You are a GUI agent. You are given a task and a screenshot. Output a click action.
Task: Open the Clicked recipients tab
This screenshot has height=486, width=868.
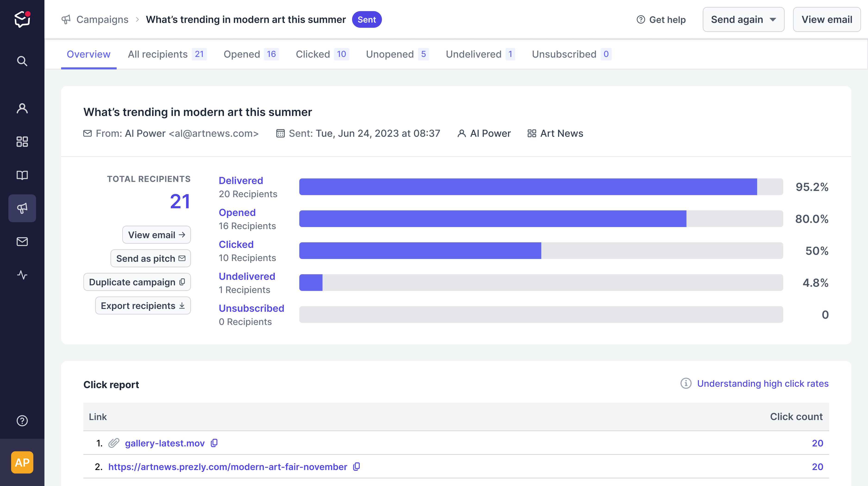(x=322, y=54)
